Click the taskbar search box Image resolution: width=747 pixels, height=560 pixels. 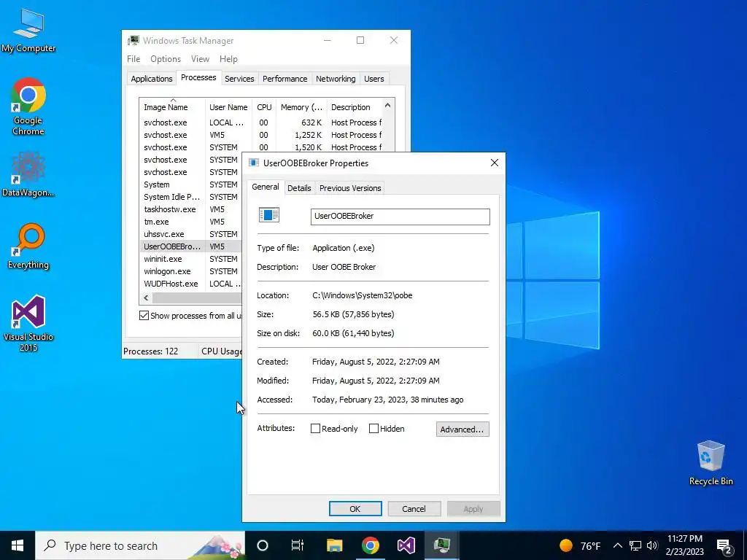140,545
